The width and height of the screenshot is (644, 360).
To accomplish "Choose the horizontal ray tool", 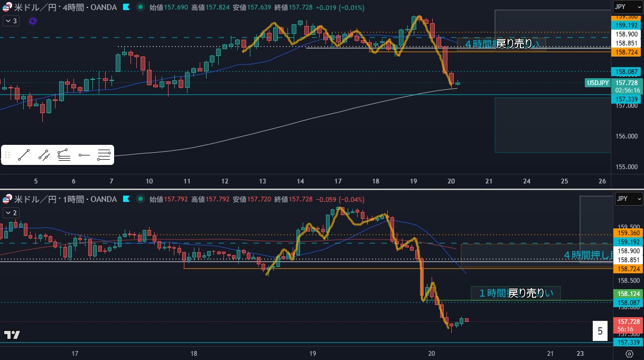I will click(84, 155).
